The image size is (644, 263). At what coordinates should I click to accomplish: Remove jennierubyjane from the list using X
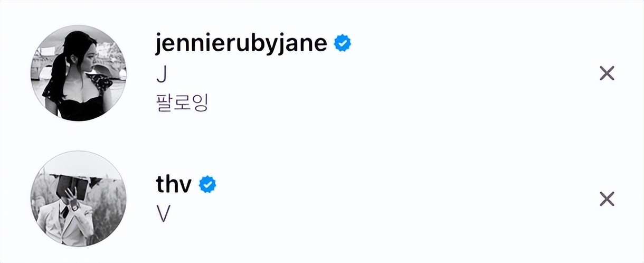tap(607, 74)
